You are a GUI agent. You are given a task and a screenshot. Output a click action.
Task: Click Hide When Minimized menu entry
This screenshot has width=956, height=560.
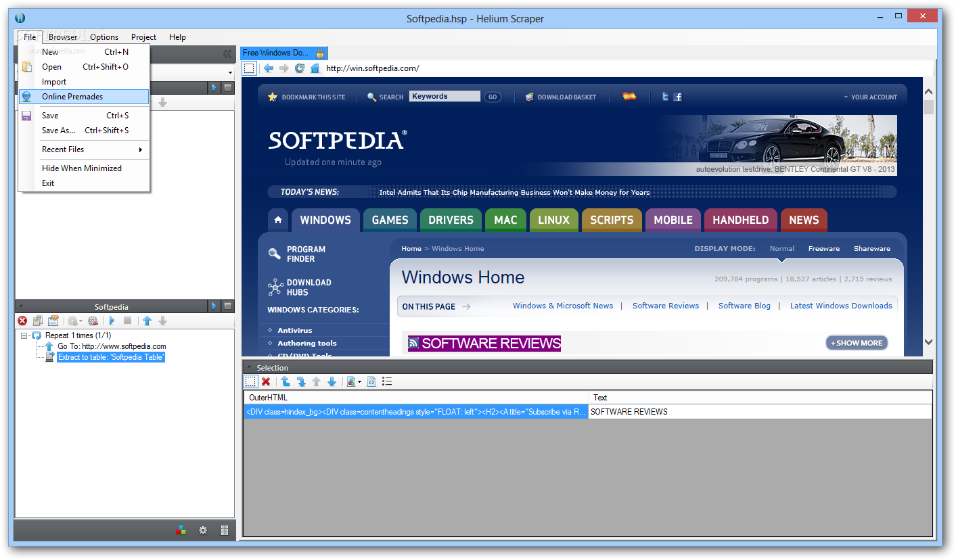pos(84,168)
